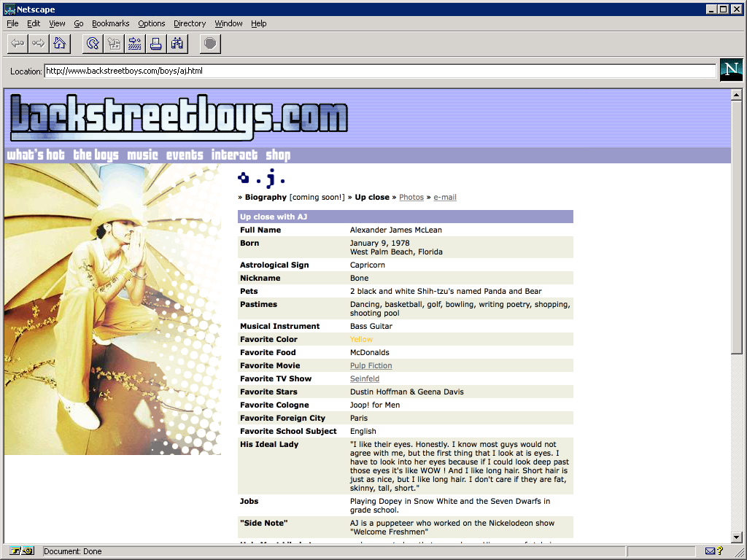The width and height of the screenshot is (747, 560).
Task: Open the Photos link
Action: coord(411,197)
